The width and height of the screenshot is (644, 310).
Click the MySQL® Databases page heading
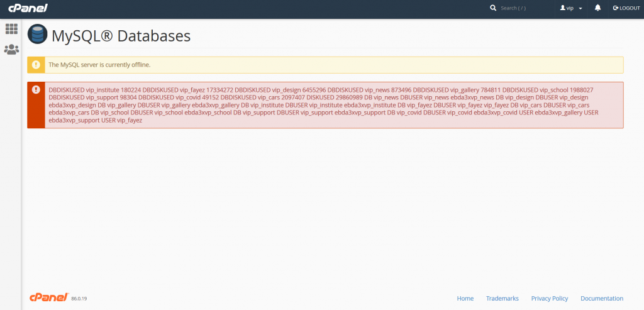click(x=121, y=36)
